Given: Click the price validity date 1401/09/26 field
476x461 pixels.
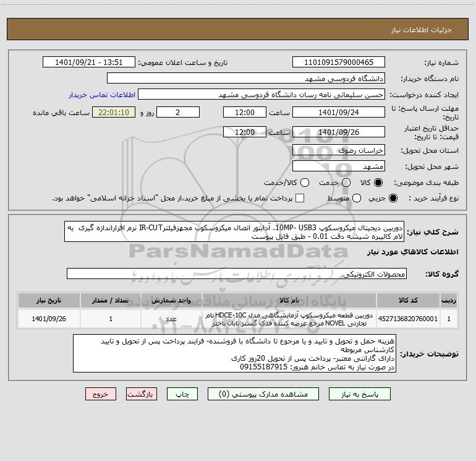Looking at the screenshot, I should (339, 132).
